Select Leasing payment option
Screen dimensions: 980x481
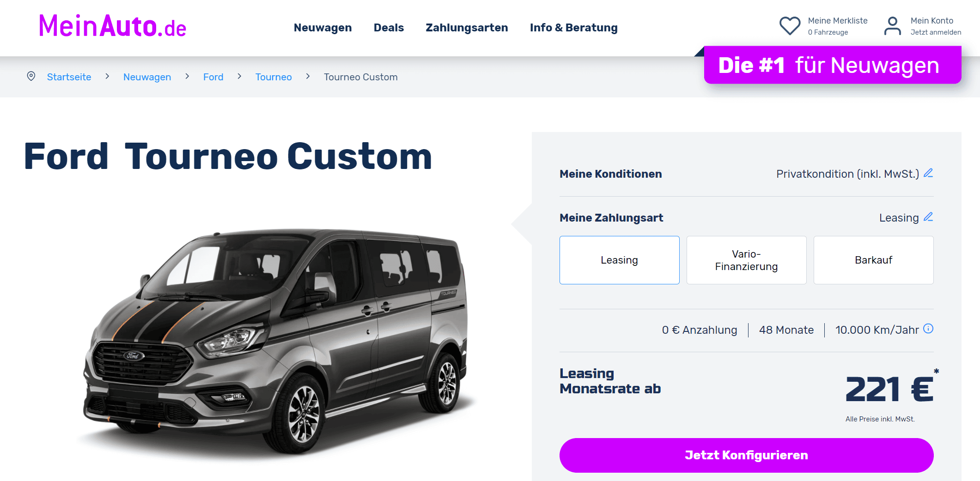[619, 260]
